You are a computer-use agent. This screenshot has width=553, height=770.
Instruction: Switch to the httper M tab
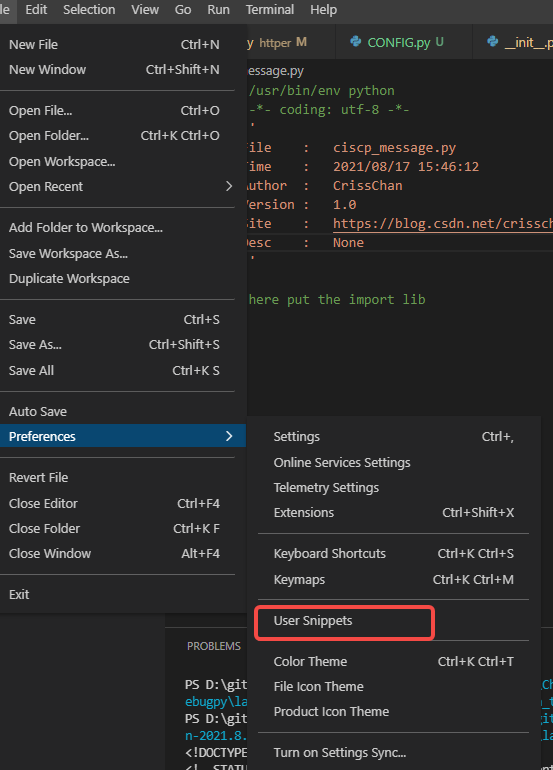(291, 42)
